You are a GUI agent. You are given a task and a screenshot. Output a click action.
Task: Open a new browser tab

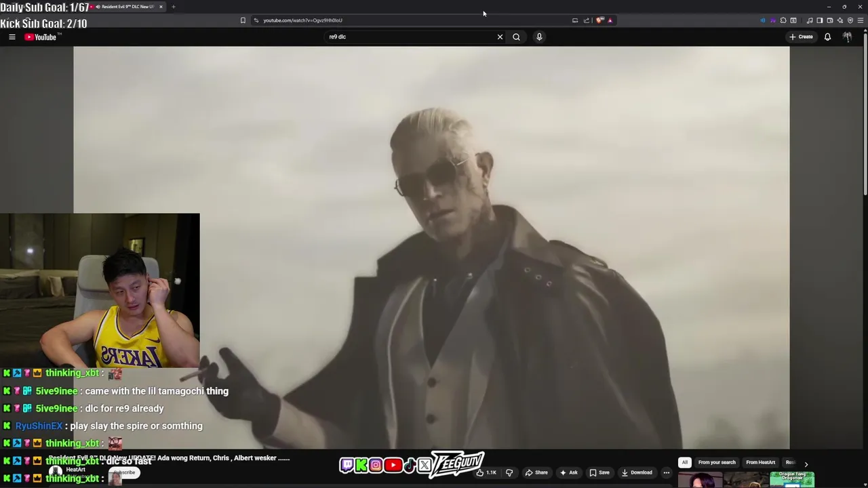[174, 7]
